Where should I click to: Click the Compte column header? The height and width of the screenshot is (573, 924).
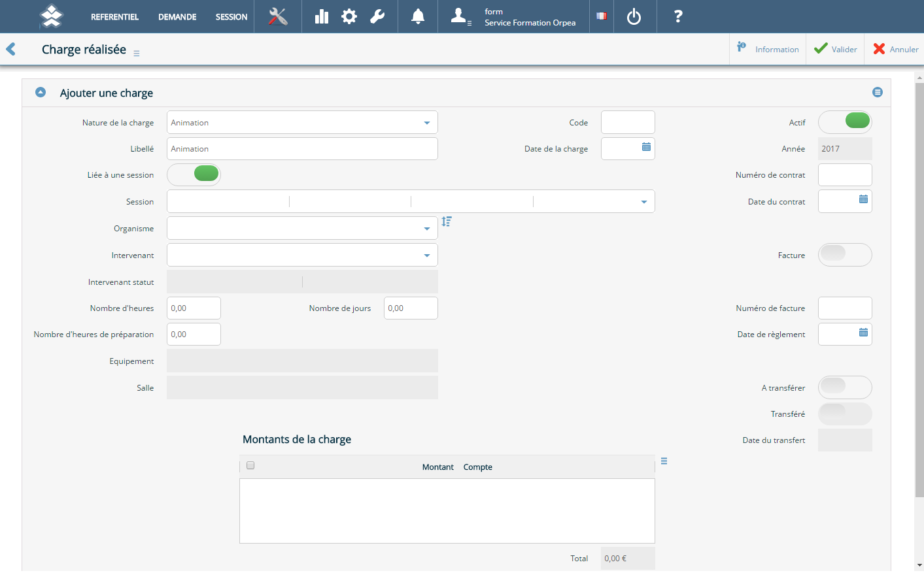(x=478, y=467)
